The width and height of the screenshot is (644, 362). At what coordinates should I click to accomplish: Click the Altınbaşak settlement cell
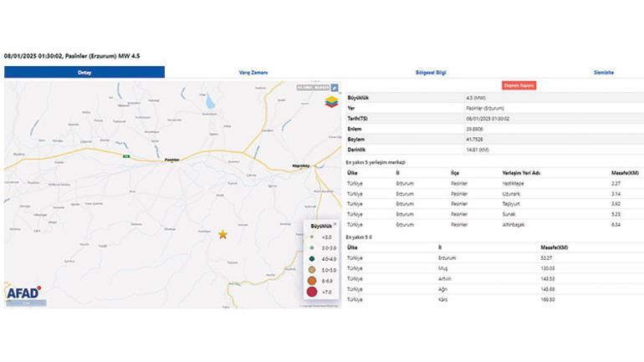514,225
